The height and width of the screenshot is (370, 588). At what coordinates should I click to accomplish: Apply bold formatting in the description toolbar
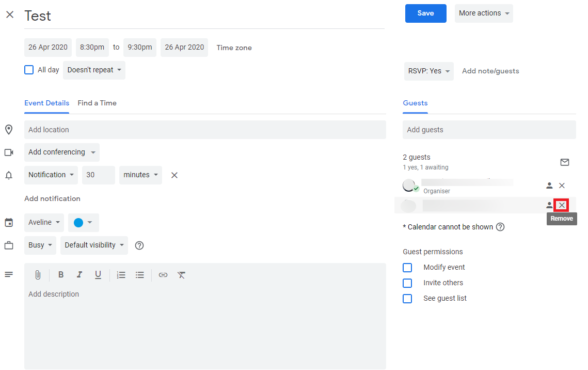click(61, 274)
